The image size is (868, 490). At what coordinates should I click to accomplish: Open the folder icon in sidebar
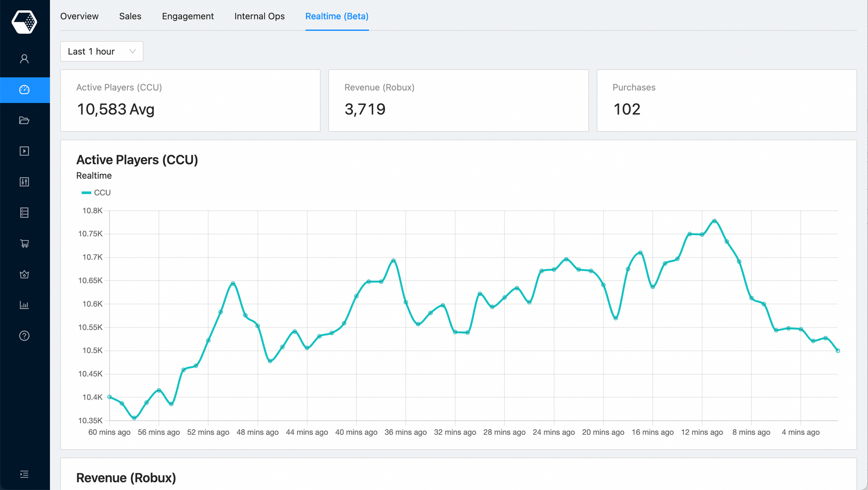24,120
